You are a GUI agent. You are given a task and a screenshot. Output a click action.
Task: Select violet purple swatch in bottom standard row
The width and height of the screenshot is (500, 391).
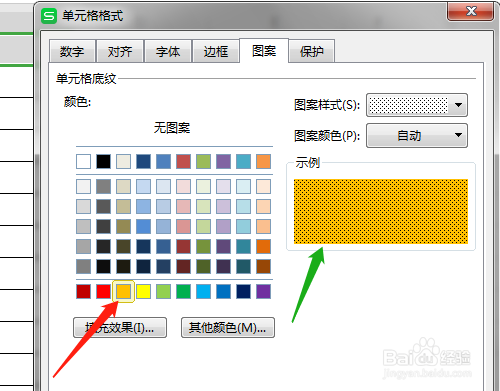click(263, 291)
